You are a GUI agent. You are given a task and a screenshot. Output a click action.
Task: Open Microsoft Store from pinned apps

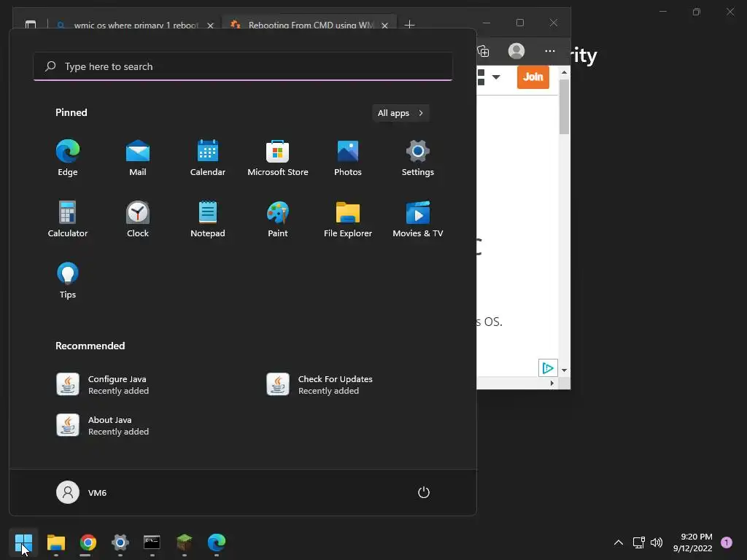(x=278, y=158)
